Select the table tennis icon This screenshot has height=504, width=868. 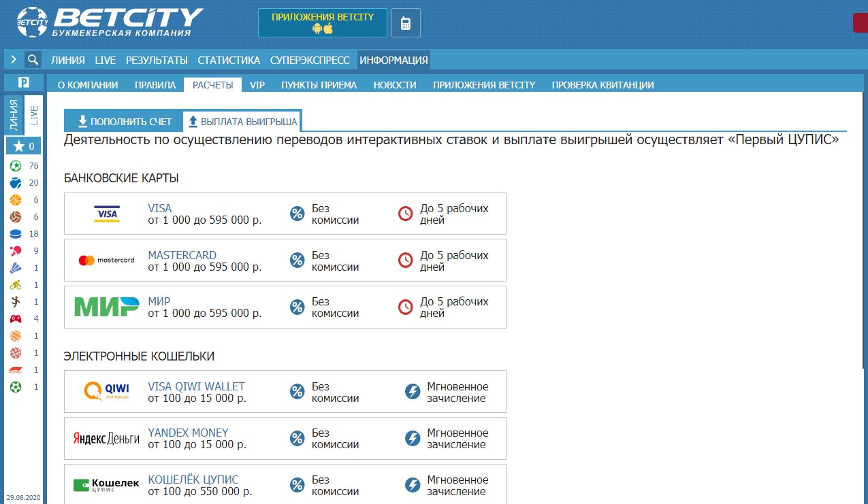(16, 251)
